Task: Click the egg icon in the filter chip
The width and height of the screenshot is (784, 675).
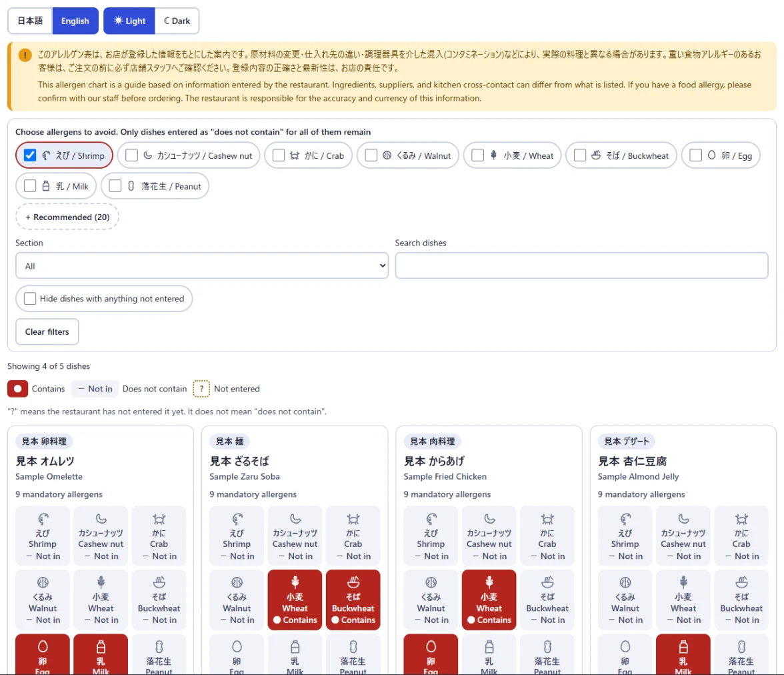Action: [711, 155]
